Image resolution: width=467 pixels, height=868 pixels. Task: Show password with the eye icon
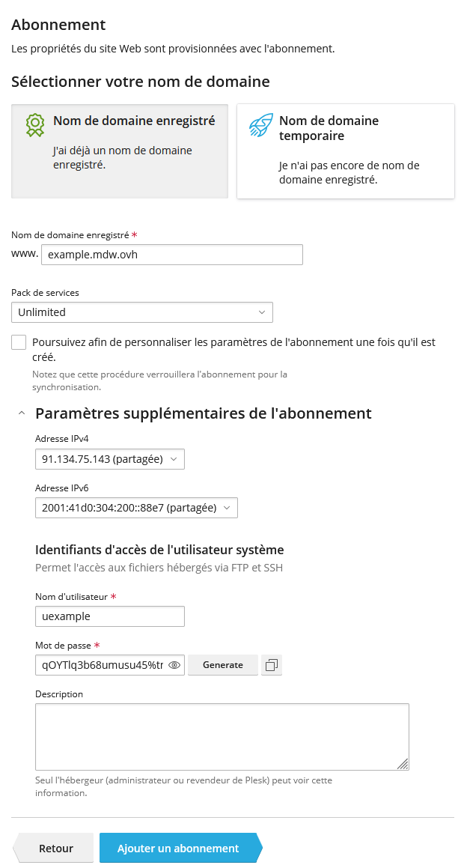tap(175, 665)
